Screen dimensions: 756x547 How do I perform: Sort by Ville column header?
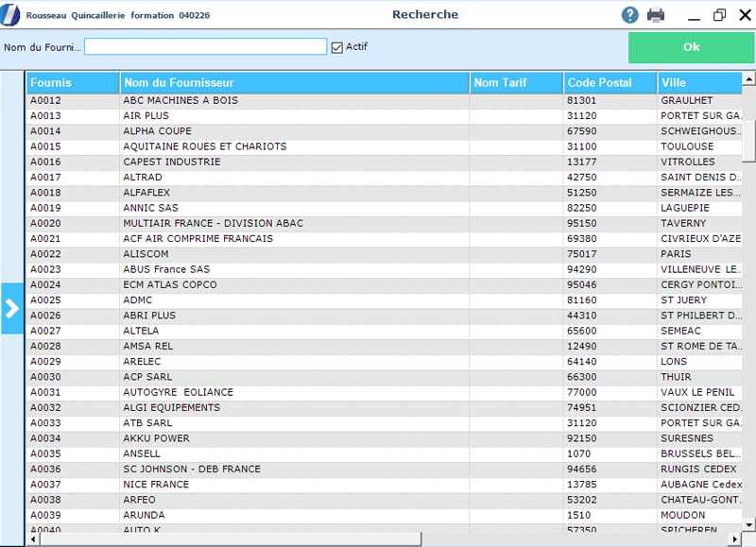click(699, 82)
